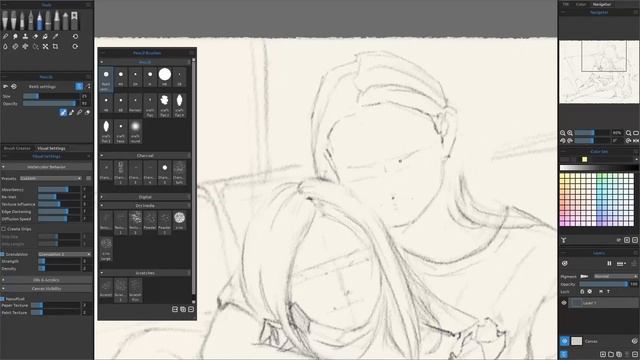Click rotate counterclockwise icon in Navigator

click(562, 140)
